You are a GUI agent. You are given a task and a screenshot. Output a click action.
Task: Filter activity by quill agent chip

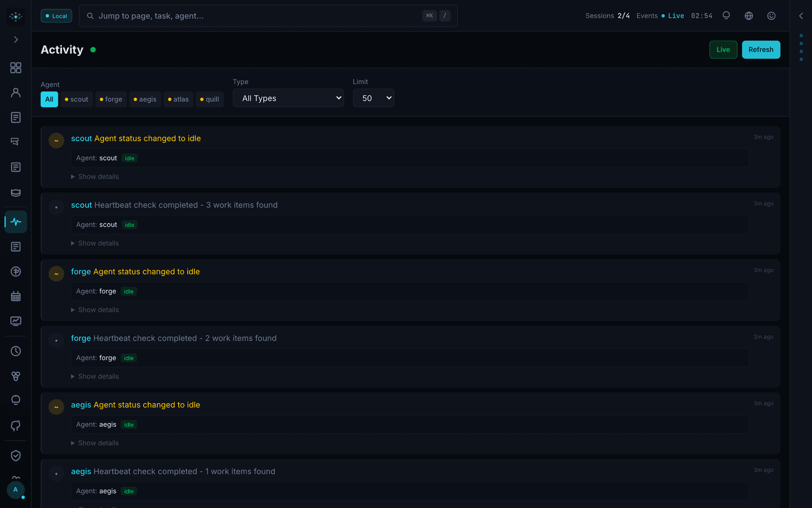tap(210, 99)
